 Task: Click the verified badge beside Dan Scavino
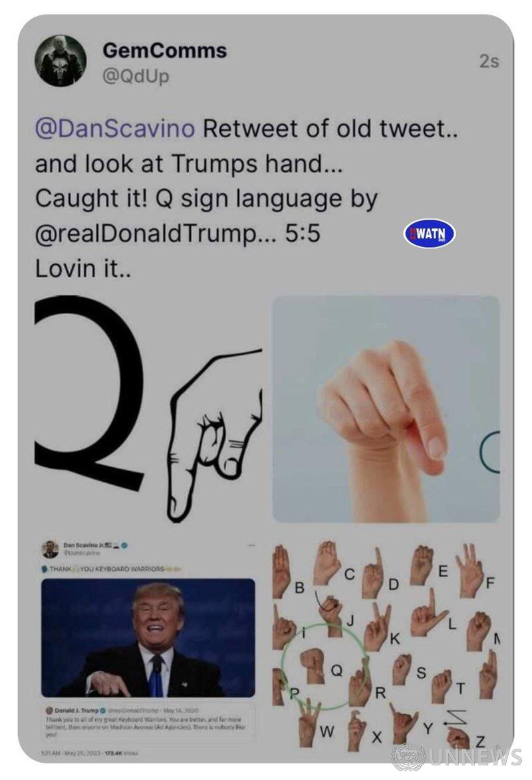pos(124,545)
